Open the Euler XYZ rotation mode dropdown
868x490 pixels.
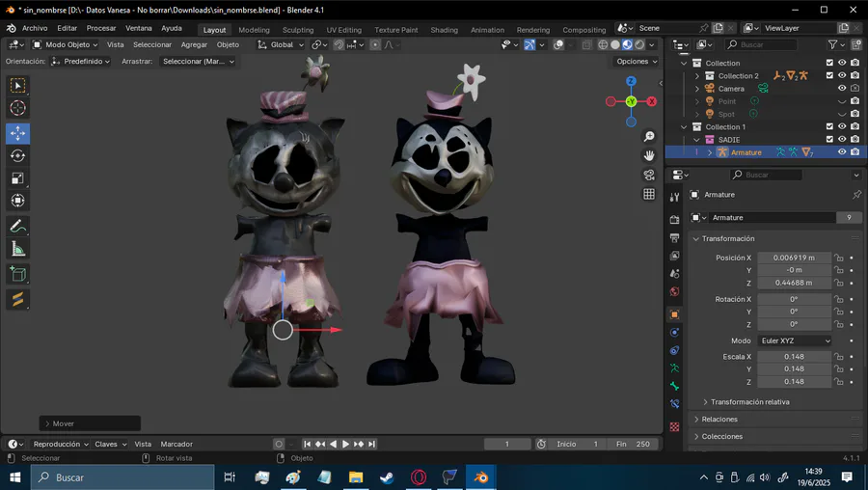pyautogui.click(x=794, y=340)
